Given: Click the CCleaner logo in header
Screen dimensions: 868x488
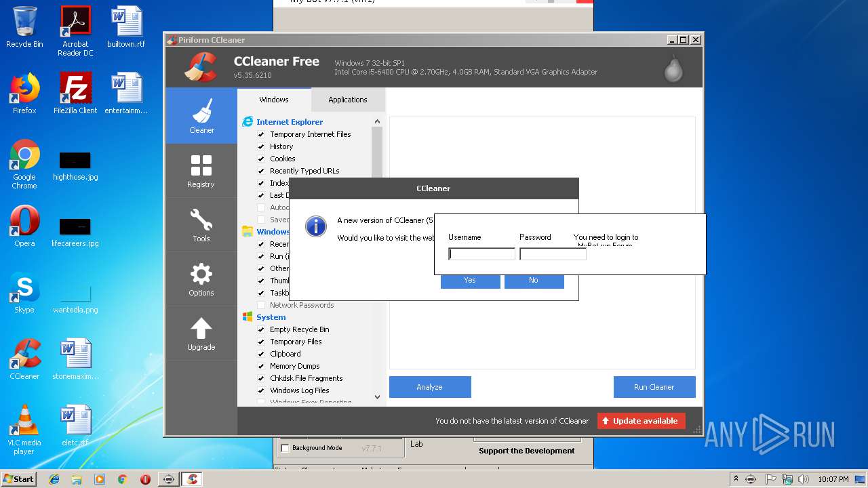Looking at the screenshot, I should pyautogui.click(x=201, y=66).
